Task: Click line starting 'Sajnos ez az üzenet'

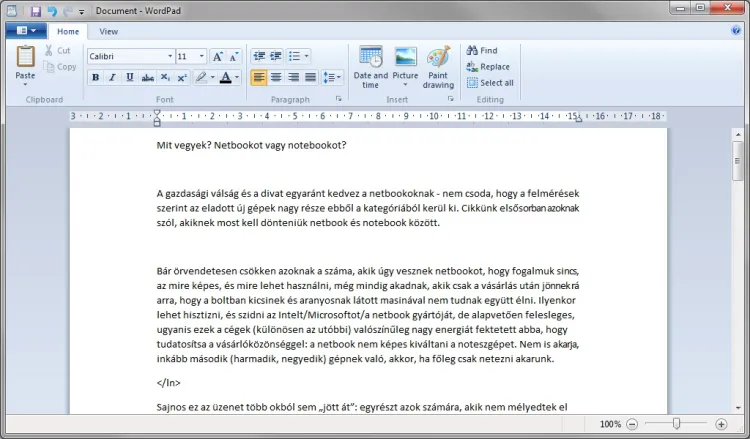Action: [x=362, y=407]
